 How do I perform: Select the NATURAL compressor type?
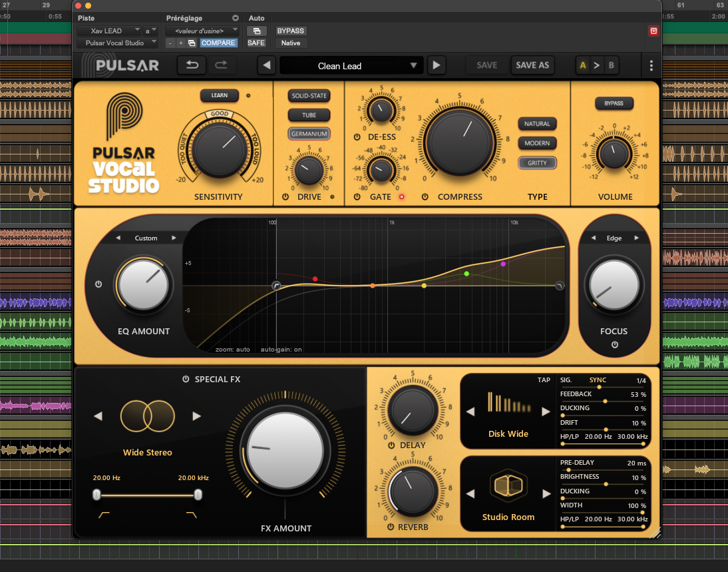point(536,124)
